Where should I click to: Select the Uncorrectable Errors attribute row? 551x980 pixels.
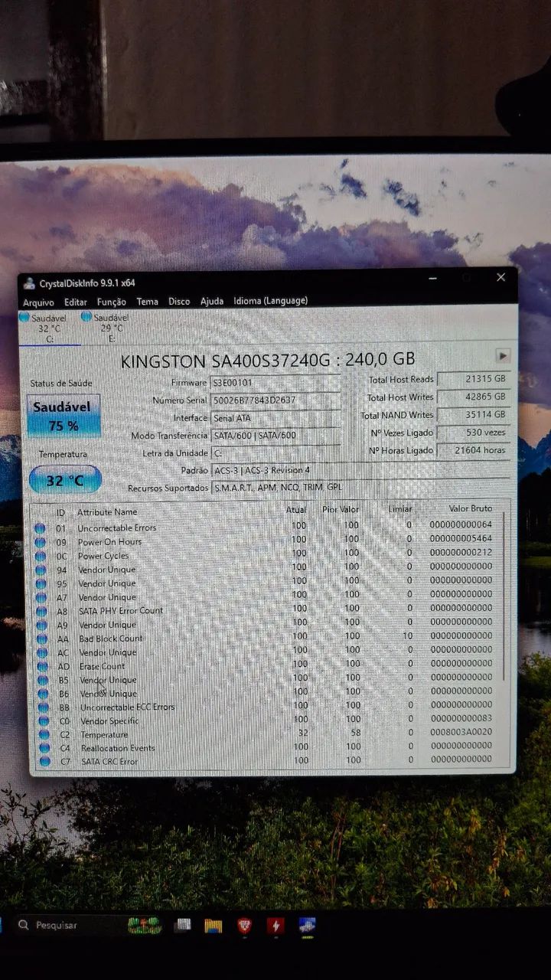point(266,528)
